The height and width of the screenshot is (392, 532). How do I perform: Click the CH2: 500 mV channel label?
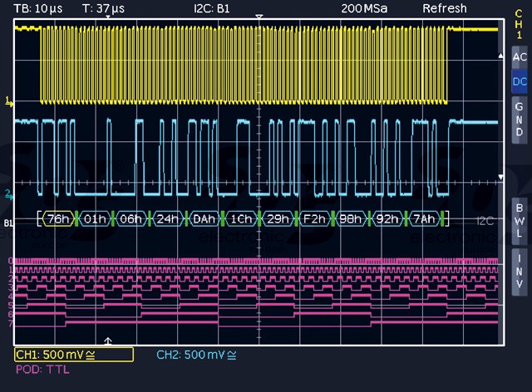[x=196, y=355]
